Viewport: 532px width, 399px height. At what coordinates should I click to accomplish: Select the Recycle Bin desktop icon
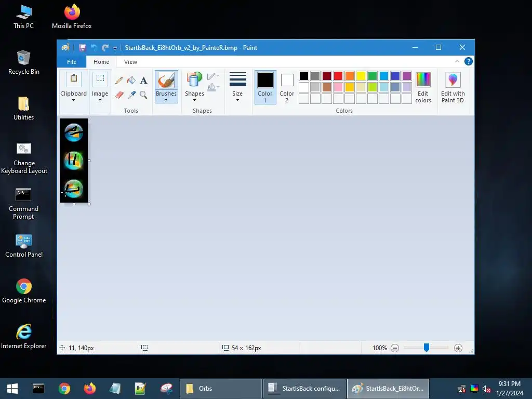click(x=24, y=62)
